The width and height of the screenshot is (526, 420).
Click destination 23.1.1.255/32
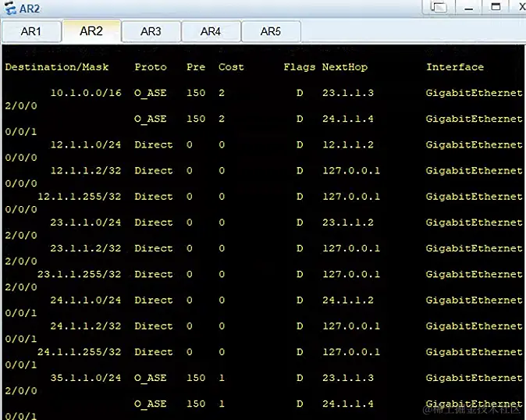click(80, 275)
